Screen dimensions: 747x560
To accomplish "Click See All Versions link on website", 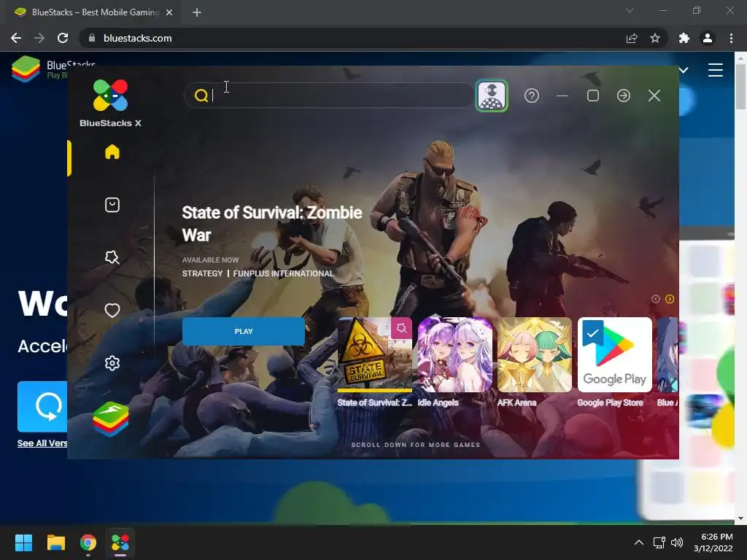I will tap(42, 443).
